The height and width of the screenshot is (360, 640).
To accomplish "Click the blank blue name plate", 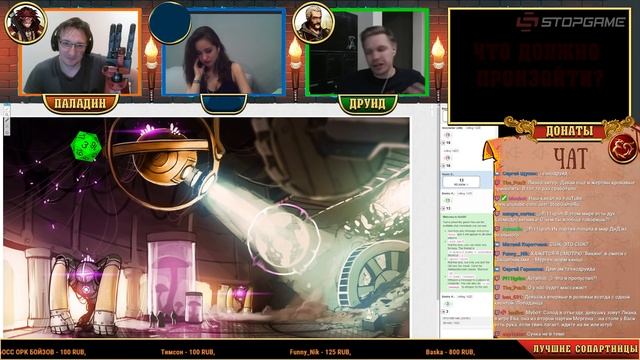I will click(224, 104).
